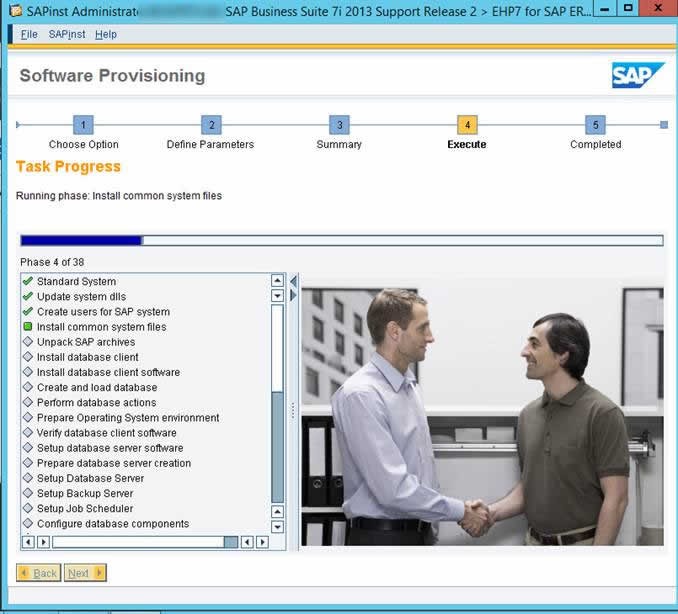Select 'Prepare Operating System environment' row
The height and width of the screenshot is (614, 678).
pyautogui.click(x=145, y=418)
